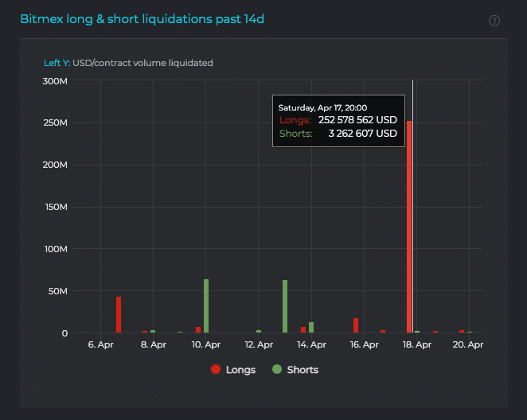Click the chart title 'Bitmex long & short liquidations past 14d'
This screenshot has height=420, width=527.
click(x=142, y=19)
